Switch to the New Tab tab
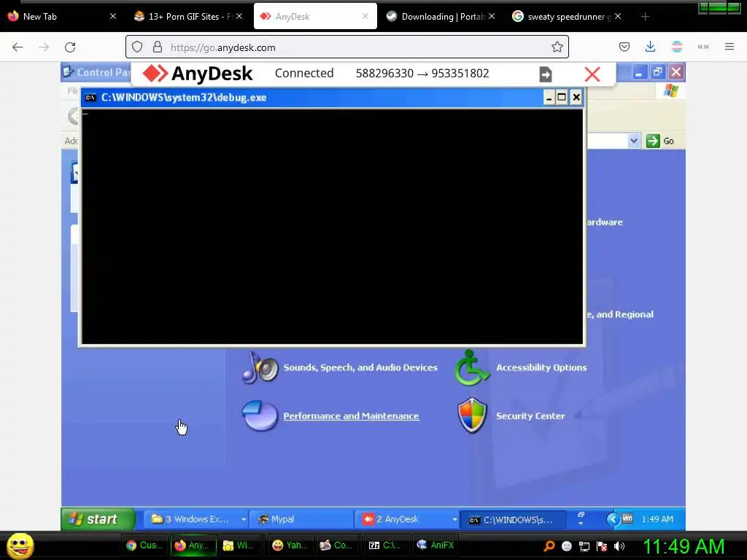The image size is (747, 560). pos(63,17)
